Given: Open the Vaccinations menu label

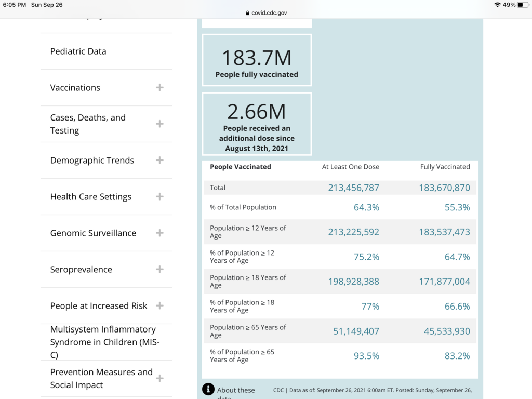Looking at the screenshot, I should tap(75, 88).
